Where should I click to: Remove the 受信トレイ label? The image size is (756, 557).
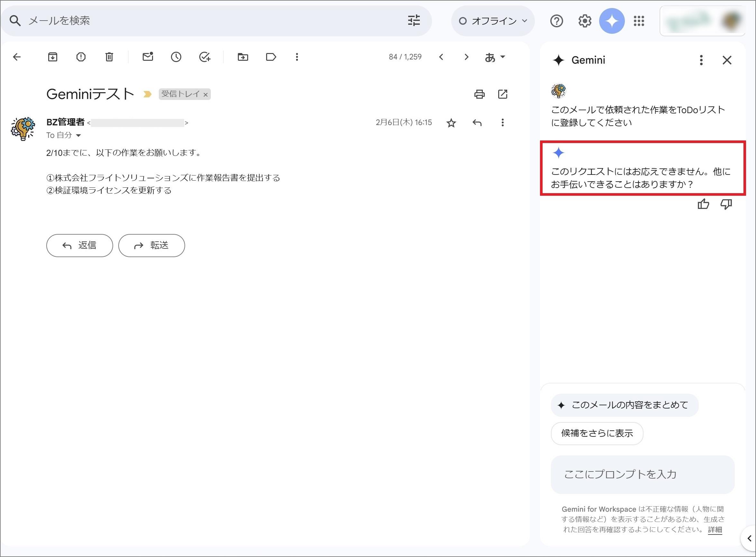tap(205, 95)
